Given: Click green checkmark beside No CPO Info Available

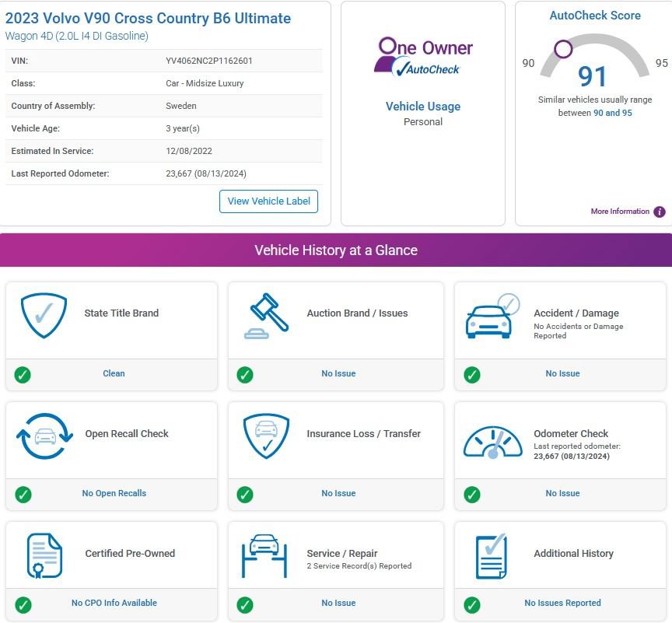Looking at the screenshot, I should pyautogui.click(x=23, y=604).
